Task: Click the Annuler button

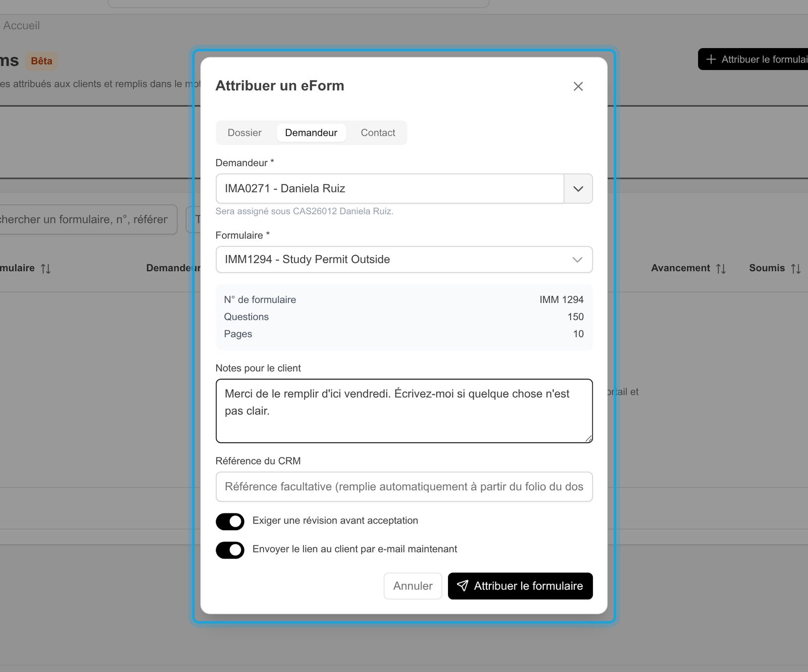Action: click(413, 586)
